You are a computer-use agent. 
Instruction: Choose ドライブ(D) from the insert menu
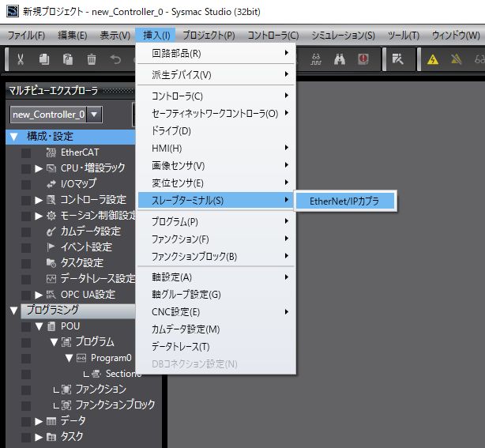(216, 131)
